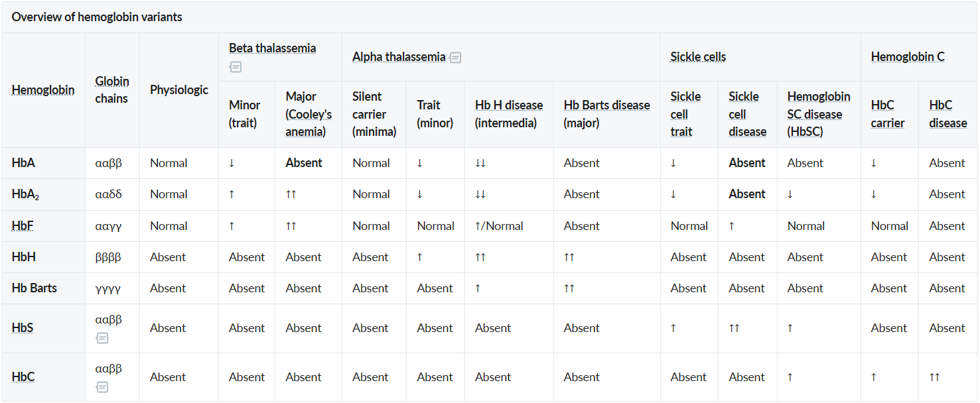Click the HbC row label
Viewport: 980px width, 403px height.
(23, 377)
